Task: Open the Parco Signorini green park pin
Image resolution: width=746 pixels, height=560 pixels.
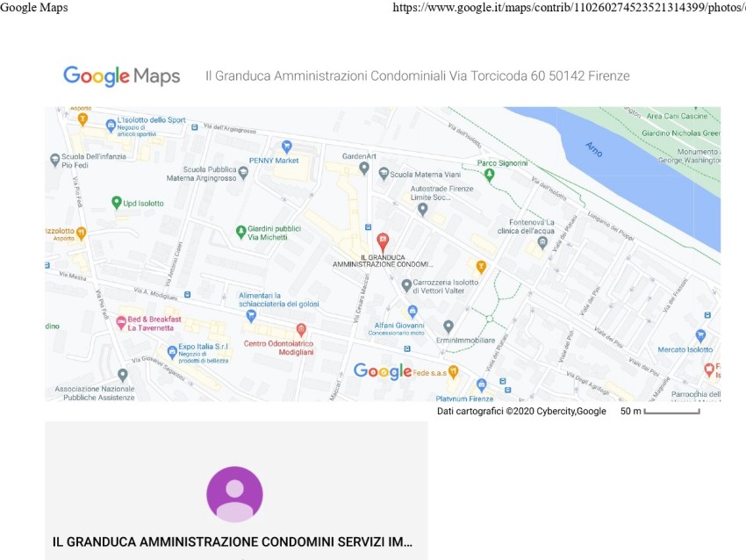Action: click(489, 176)
